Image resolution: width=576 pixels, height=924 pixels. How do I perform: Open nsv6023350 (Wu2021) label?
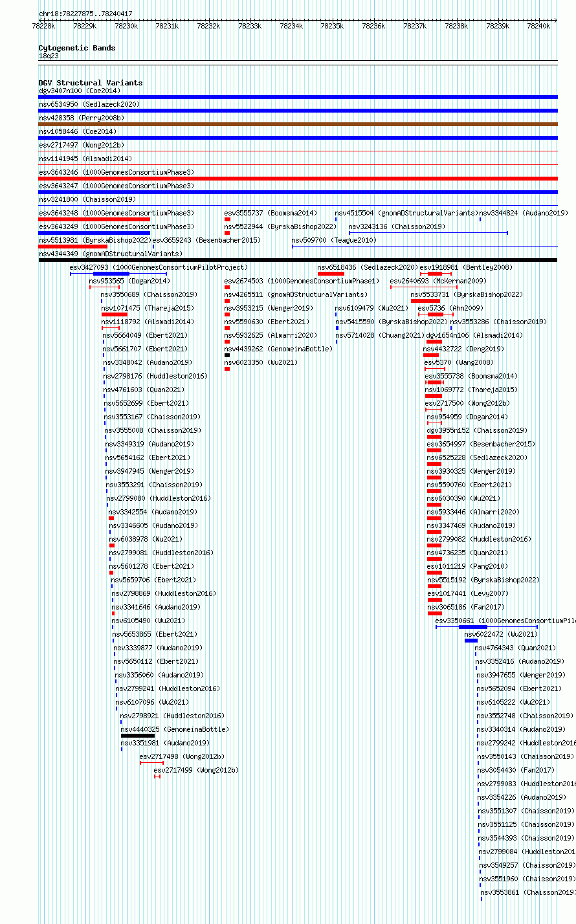coord(261,362)
